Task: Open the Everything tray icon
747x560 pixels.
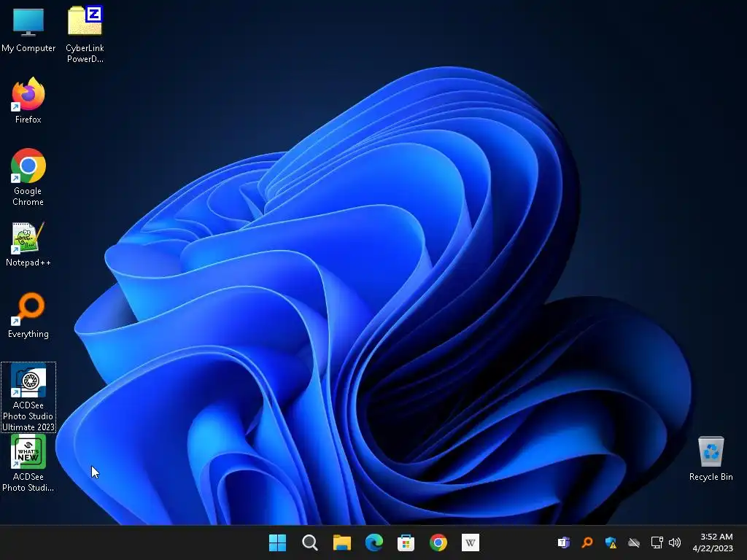Action: pyautogui.click(x=587, y=542)
